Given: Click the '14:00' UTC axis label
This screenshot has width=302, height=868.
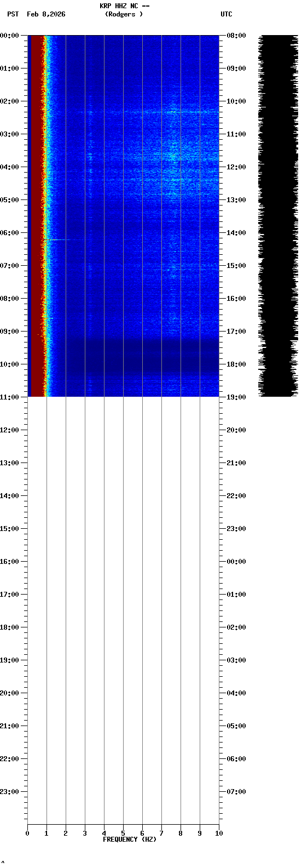Looking at the screenshot, I should (x=236, y=233).
